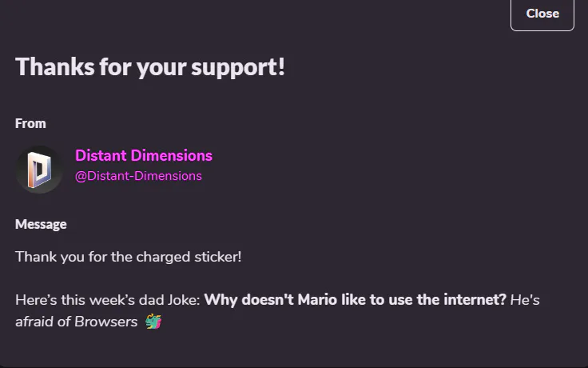Click the bold word 'internet?'
This screenshot has height=368, width=588.
(475, 300)
